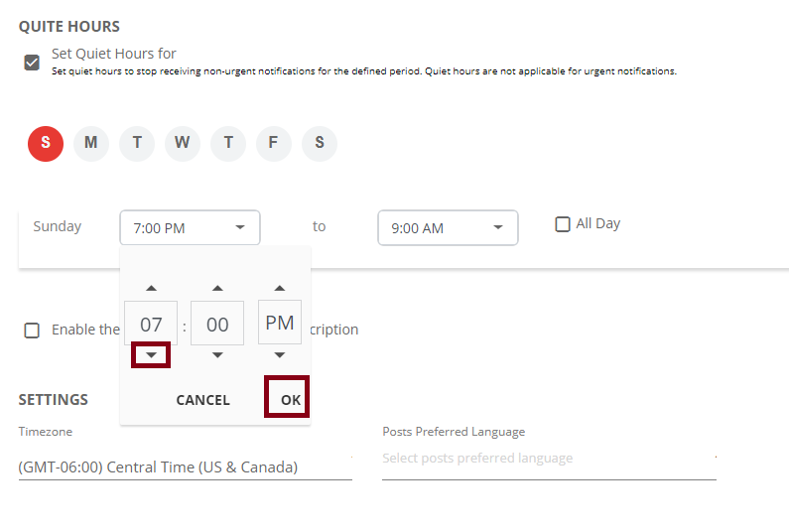This screenshot has width=789, height=532.
Task: Switch AM/PM using the up arrow
Action: click(x=280, y=289)
